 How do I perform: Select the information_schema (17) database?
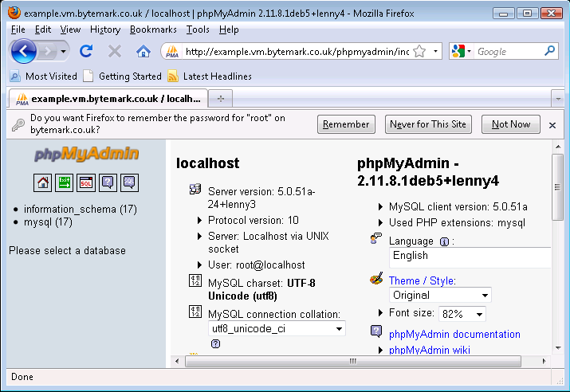(x=81, y=210)
